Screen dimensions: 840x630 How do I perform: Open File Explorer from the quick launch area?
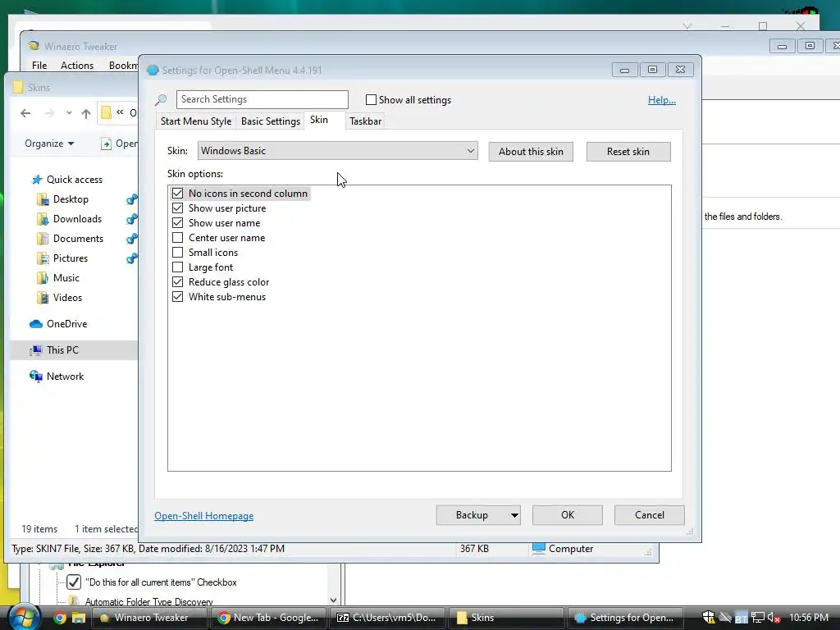click(x=79, y=618)
